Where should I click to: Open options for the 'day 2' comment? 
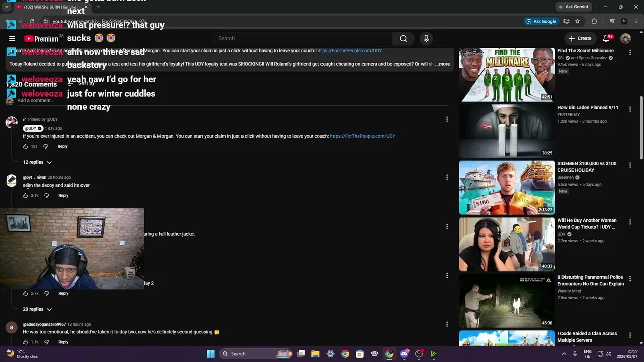pos(447,275)
